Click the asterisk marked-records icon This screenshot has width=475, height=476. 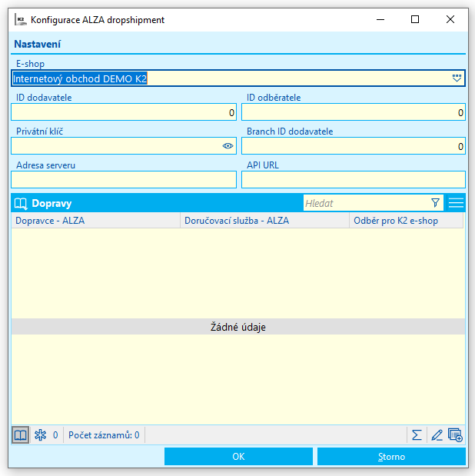click(40, 435)
